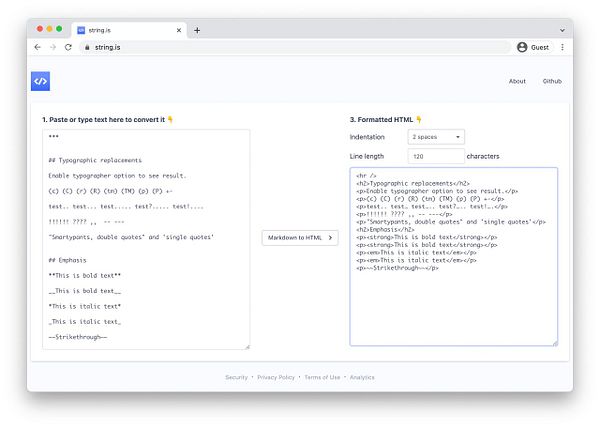600x427 pixels.
Task: Click the '_This is italic text_' input line
Action: click(x=85, y=322)
